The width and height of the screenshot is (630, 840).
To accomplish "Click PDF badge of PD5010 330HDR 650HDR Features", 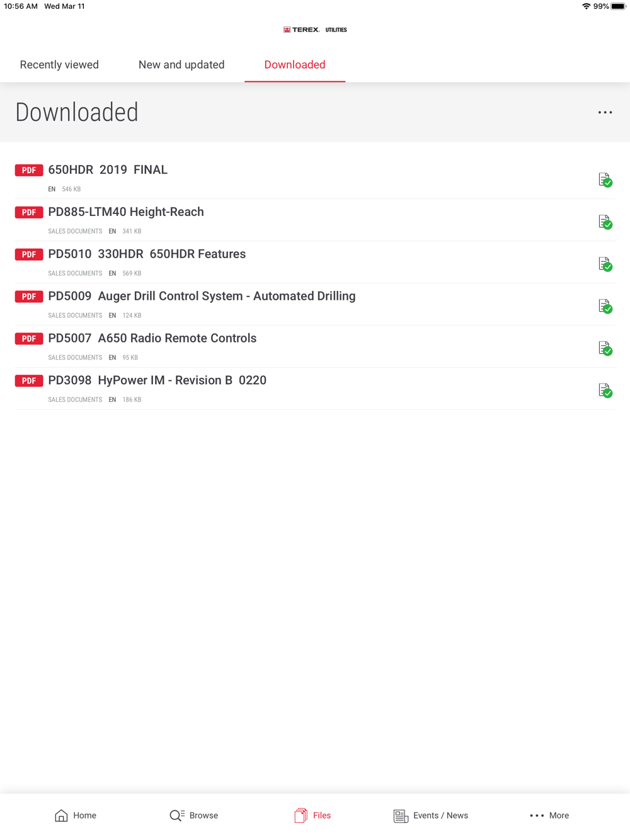I will click(29, 254).
